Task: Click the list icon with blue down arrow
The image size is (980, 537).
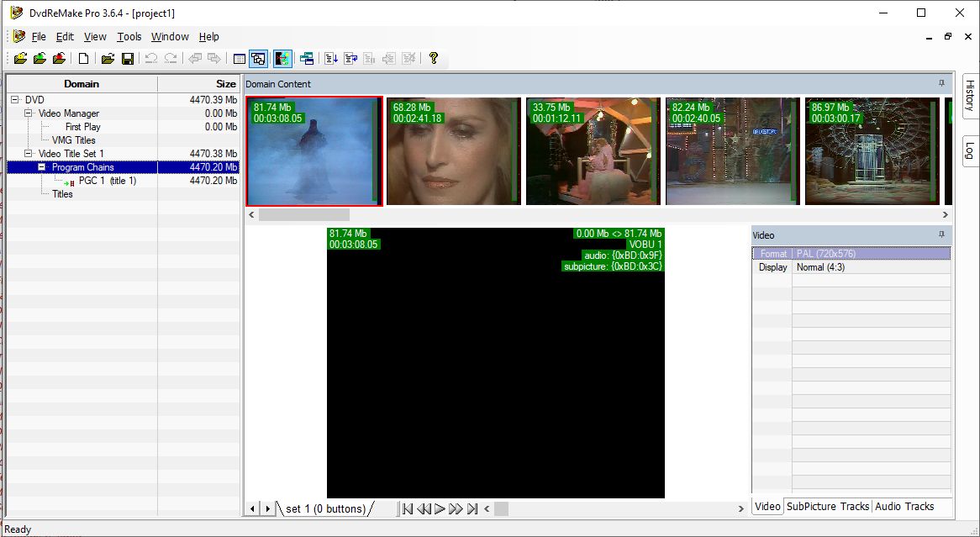Action: [331, 59]
